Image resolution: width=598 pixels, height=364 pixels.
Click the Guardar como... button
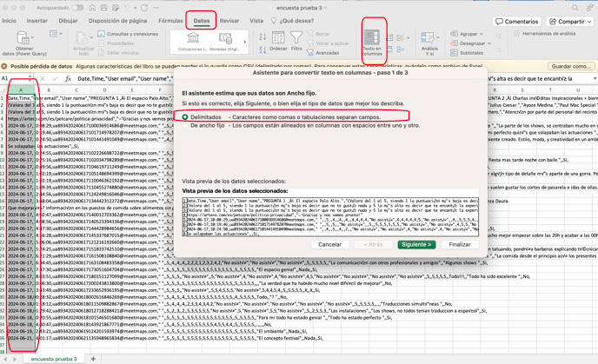pos(571,66)
